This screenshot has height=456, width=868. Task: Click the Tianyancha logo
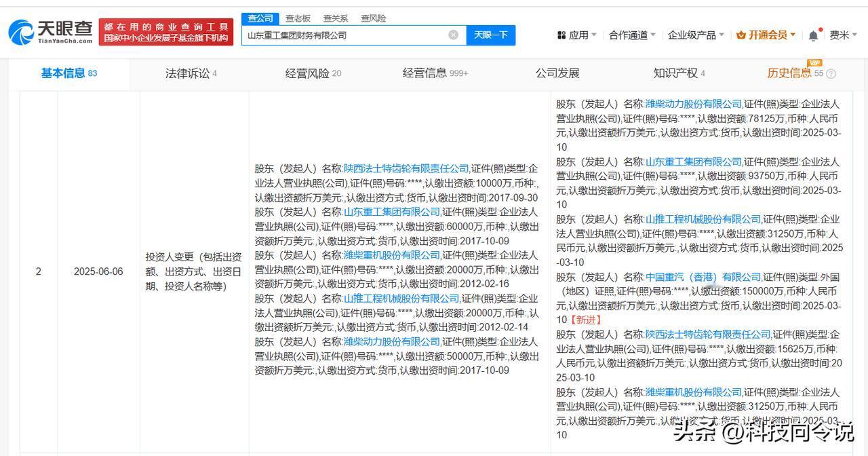click(x=51, y=31)
